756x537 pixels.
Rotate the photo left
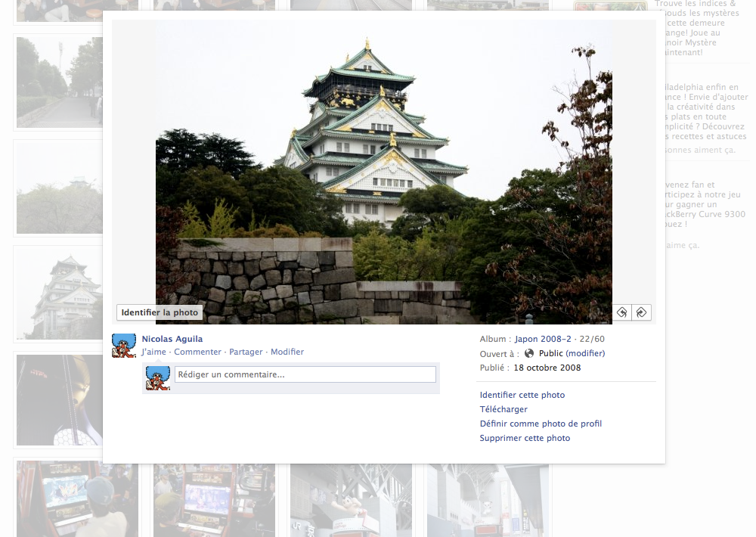[x=622, y=312]
